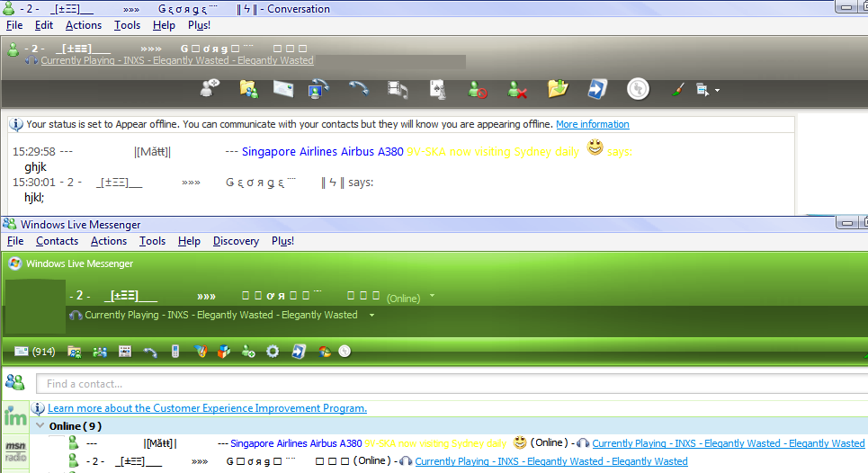
Task: Add a contact in Messenger toolbar
Action: point(248,352)
